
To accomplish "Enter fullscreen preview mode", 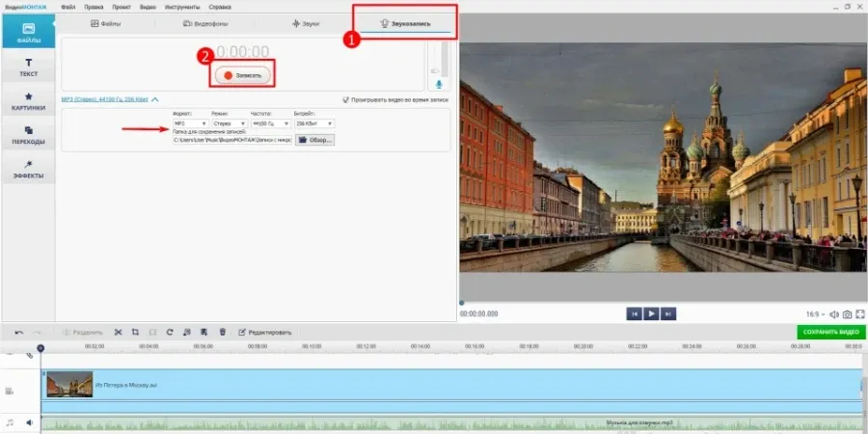I will (860, 314).
